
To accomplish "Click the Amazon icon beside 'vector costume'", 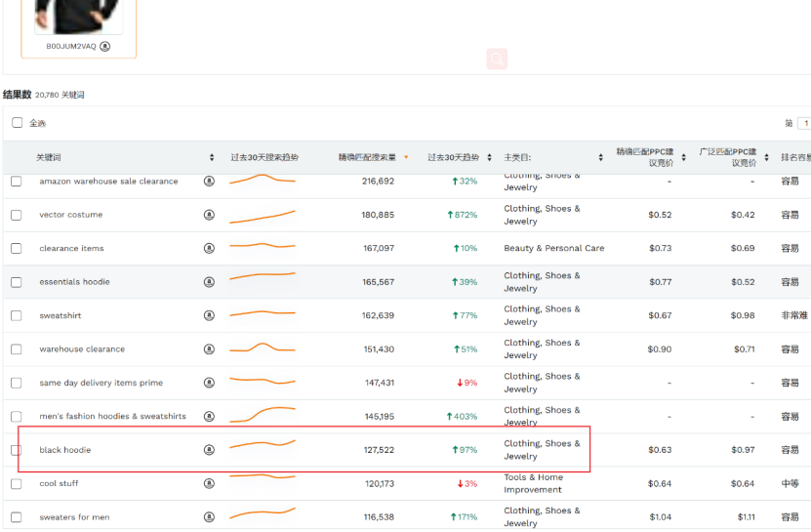I will 209,215.
